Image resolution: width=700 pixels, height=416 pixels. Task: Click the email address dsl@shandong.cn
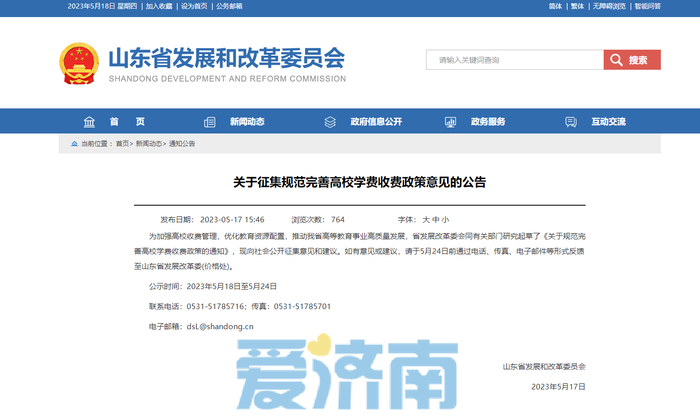coord(220,327)
